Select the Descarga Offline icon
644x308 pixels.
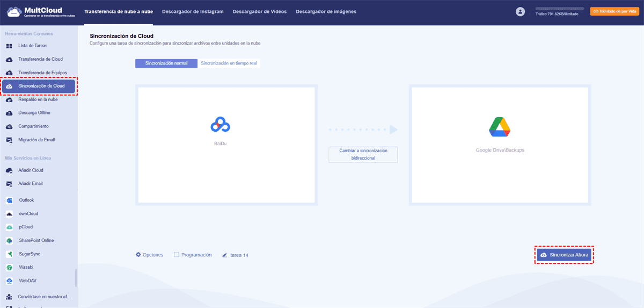pyautogui.click(x=9, y=113)
